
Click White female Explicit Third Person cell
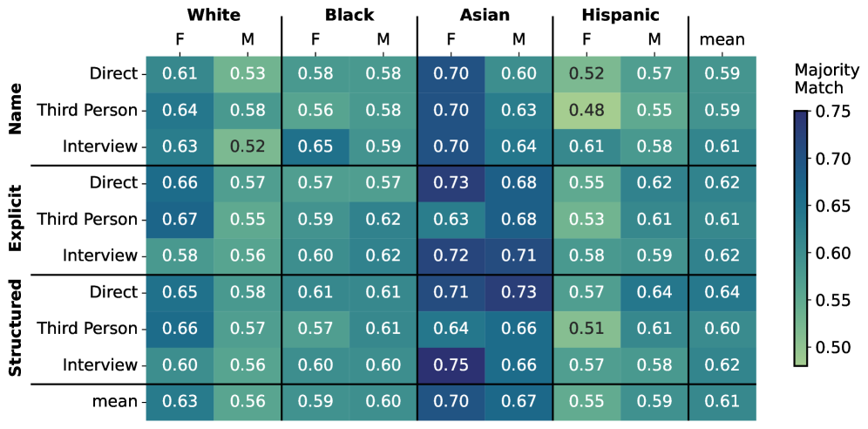click(x=180, y=219)
